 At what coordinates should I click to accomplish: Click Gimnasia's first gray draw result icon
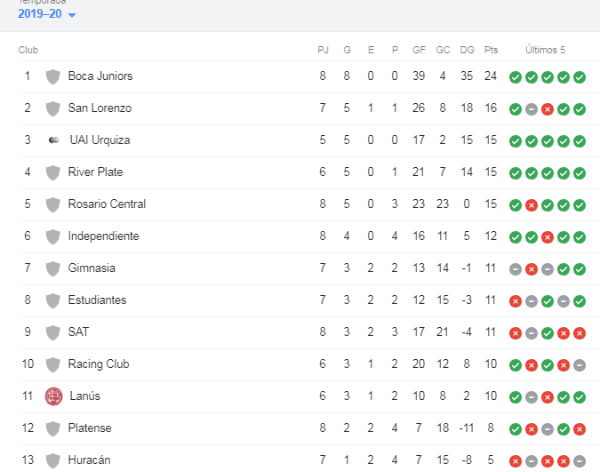[515, 268]
